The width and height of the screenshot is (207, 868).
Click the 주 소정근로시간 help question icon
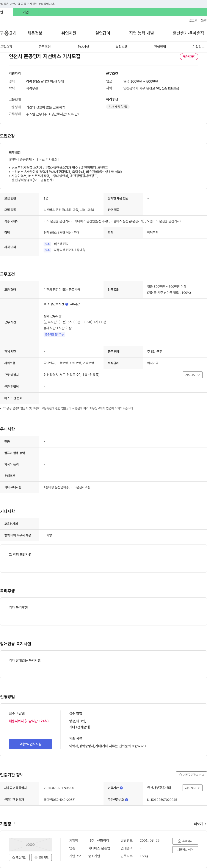coord(67,304)
